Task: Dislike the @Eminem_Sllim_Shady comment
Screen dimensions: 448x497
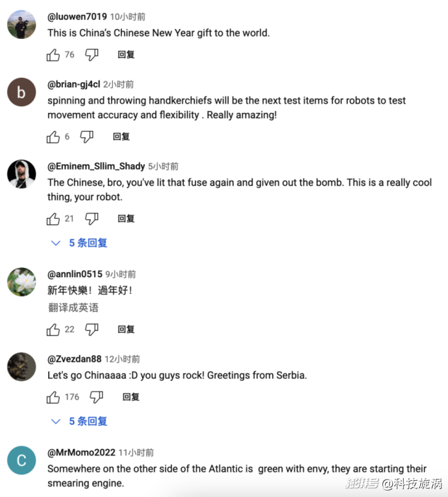Action: 92,219
